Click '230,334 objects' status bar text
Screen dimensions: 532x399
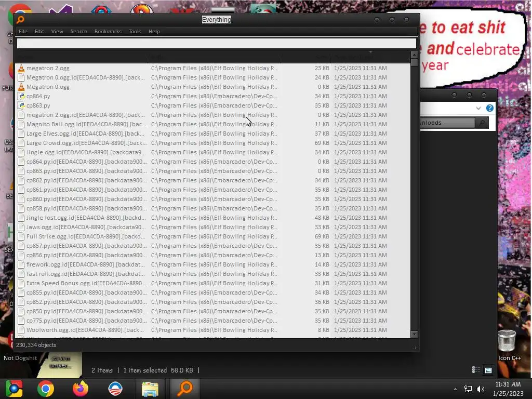pyautogui.click(x=36, y=345)
